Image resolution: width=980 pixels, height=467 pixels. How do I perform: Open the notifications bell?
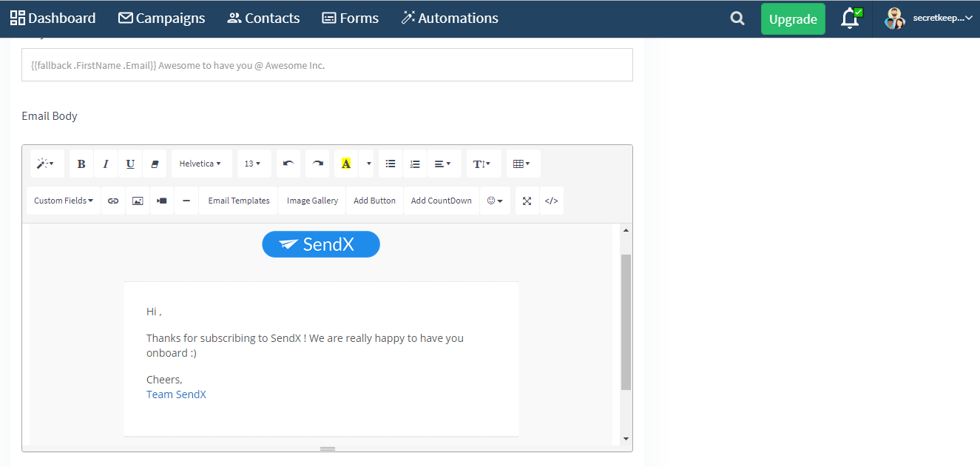851,19
